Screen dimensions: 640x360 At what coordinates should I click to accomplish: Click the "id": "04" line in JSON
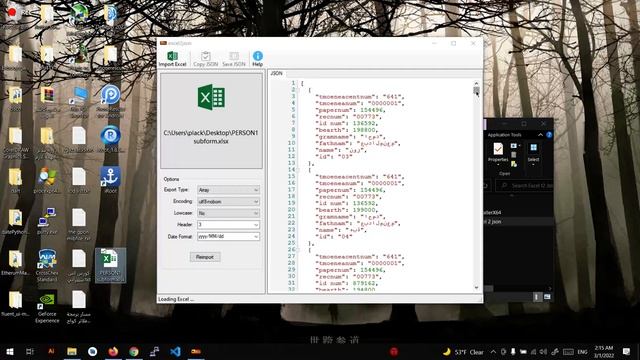(x=334, y=236)
